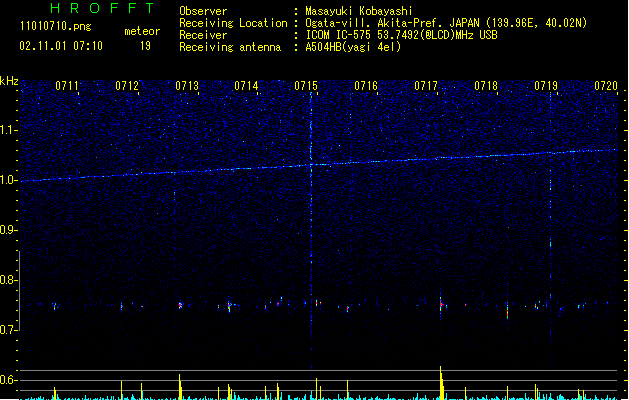
Task: Click the 0714 time marker
Action: [246, 86]
